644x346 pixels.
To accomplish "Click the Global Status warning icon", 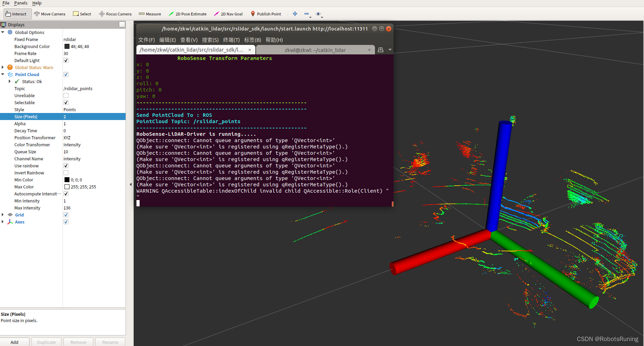I will 10,67.
